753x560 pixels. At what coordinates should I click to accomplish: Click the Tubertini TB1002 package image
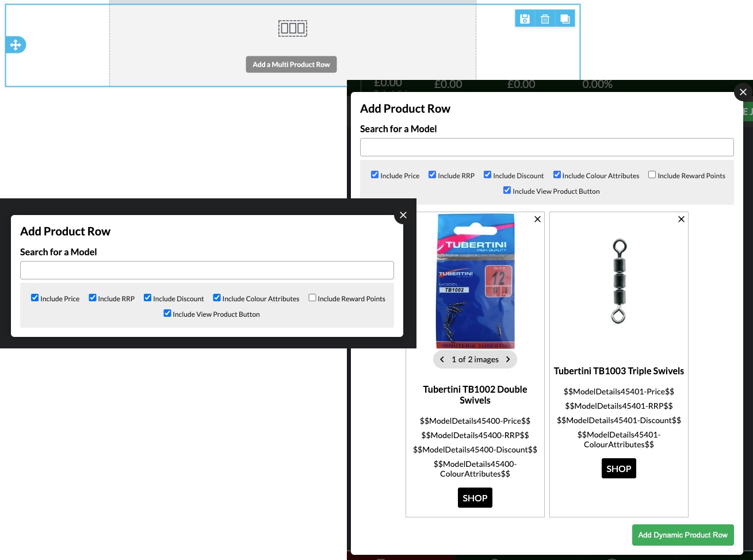[x=475, y=281]
